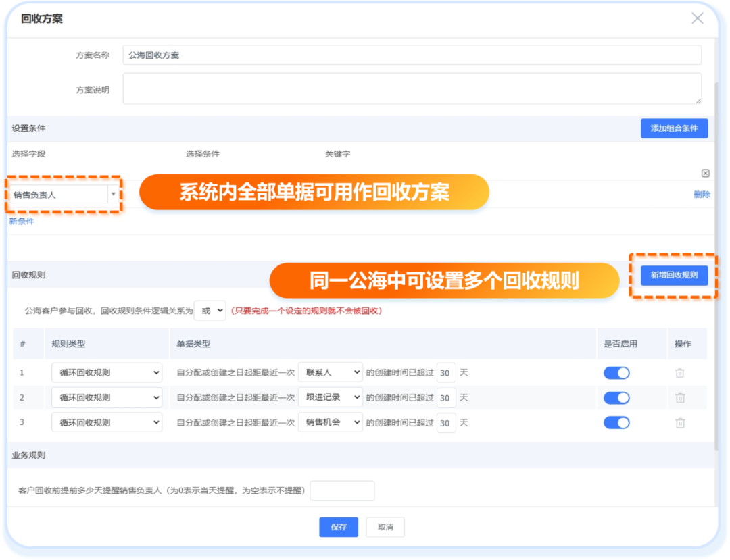Delete the 销售机会 rule via trash icon

click(x=681, y=422)
